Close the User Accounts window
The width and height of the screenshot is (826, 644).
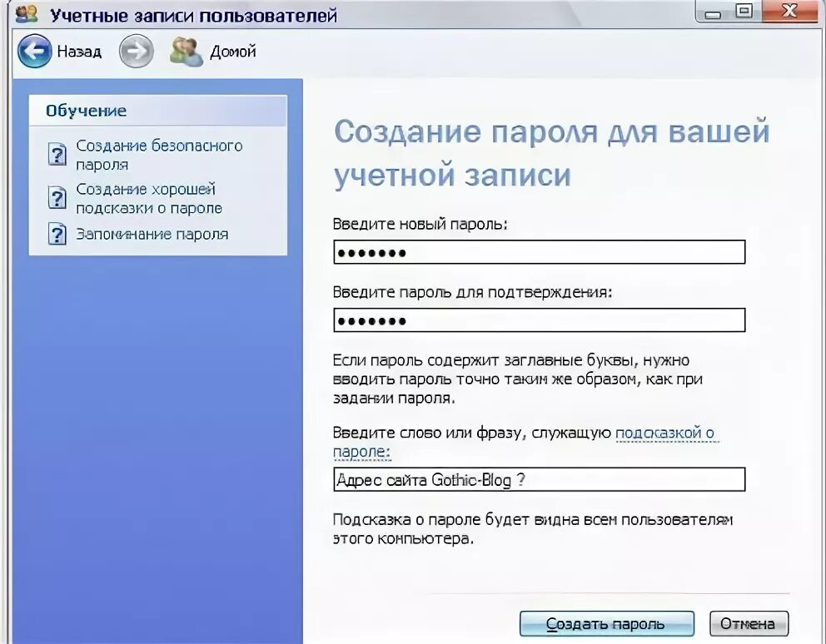(789, 12)
